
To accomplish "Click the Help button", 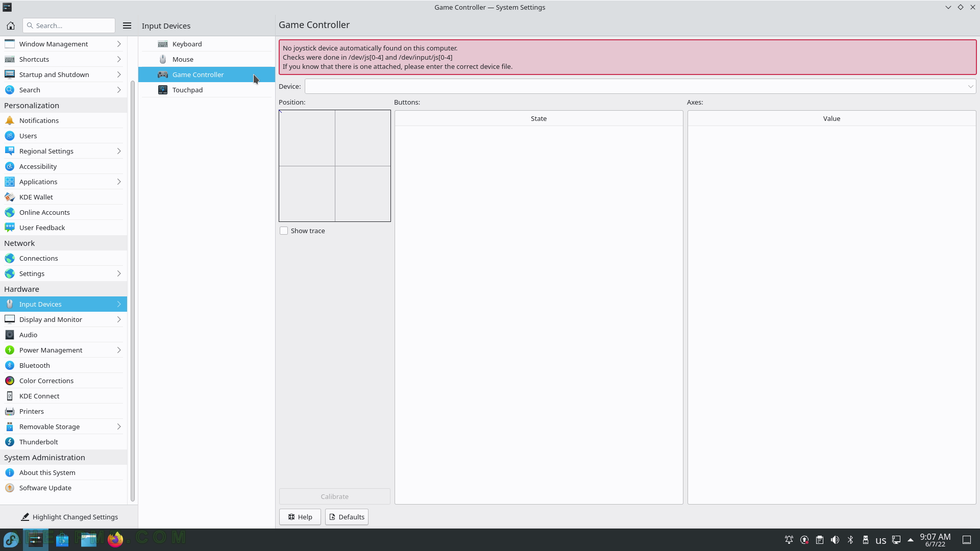I will (300, 517).
